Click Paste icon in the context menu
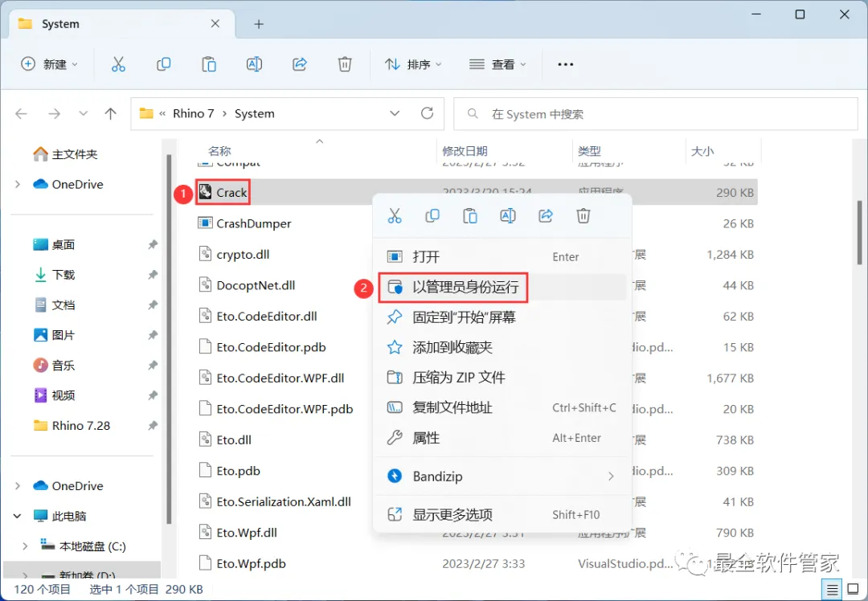Screen dimensions: 868x601 click(x=470, y=215)
